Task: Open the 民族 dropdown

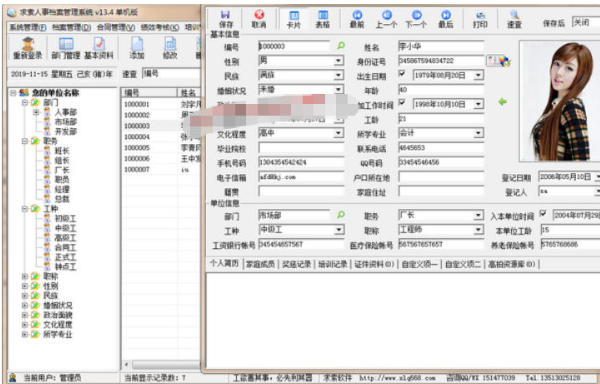Action: point(338,75)
